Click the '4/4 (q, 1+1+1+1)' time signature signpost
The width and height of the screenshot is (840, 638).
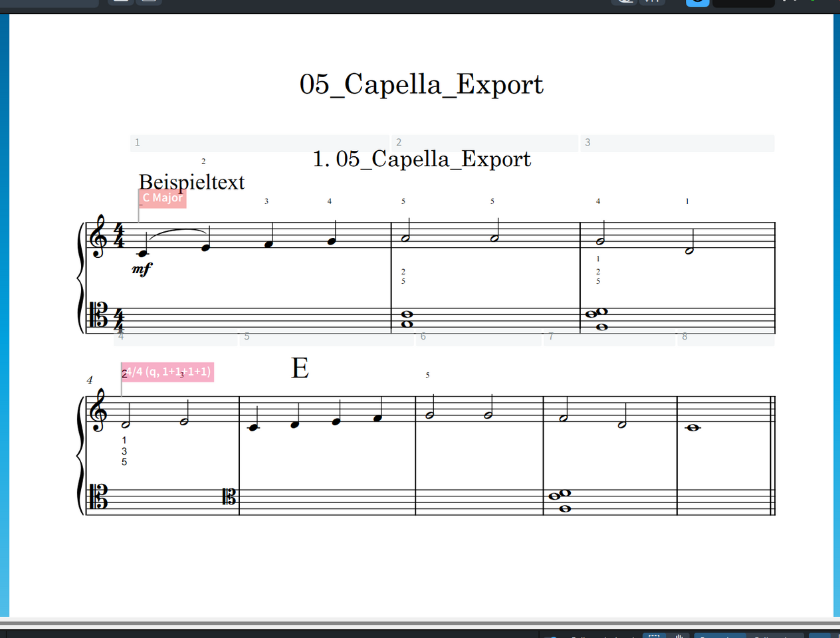[167, 372]
